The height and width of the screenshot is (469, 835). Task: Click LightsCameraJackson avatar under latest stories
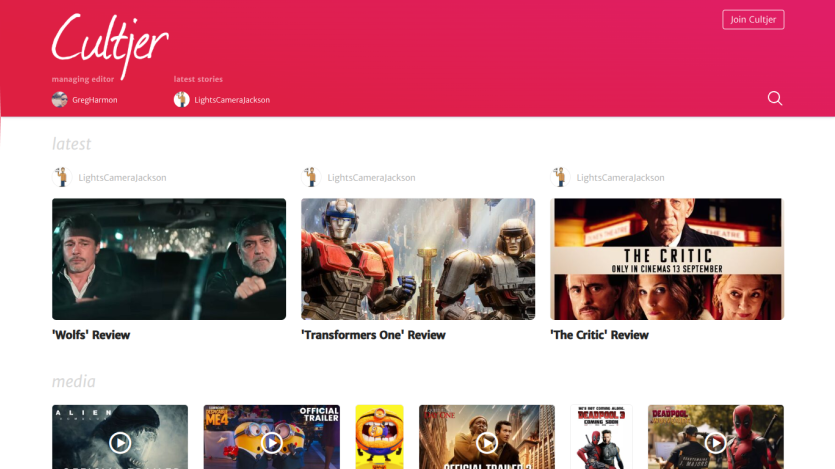182,100
